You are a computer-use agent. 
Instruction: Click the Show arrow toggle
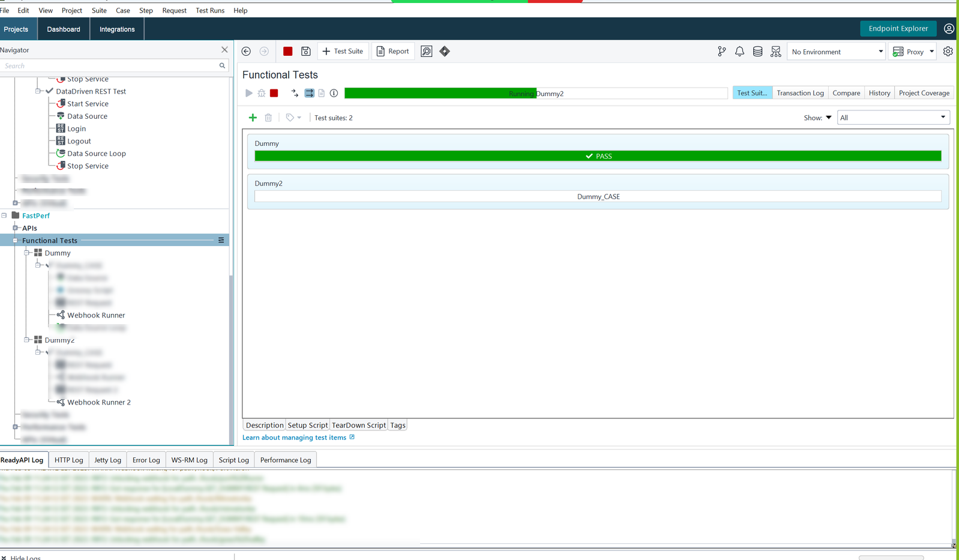(829, 118)
